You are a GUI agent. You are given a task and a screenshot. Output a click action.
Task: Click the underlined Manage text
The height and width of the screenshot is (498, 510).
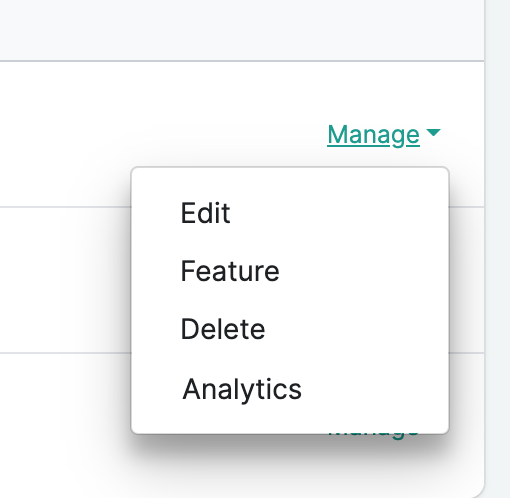pyautogui.click(x=373, y=135)
